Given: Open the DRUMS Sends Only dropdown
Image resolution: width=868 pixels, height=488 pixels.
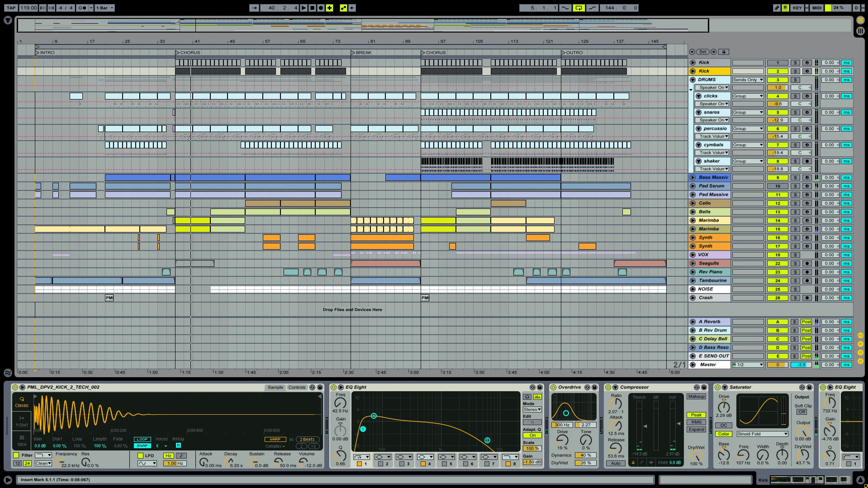Looking at the screenshot, I should pyautogui.click(x=748, y=80).
